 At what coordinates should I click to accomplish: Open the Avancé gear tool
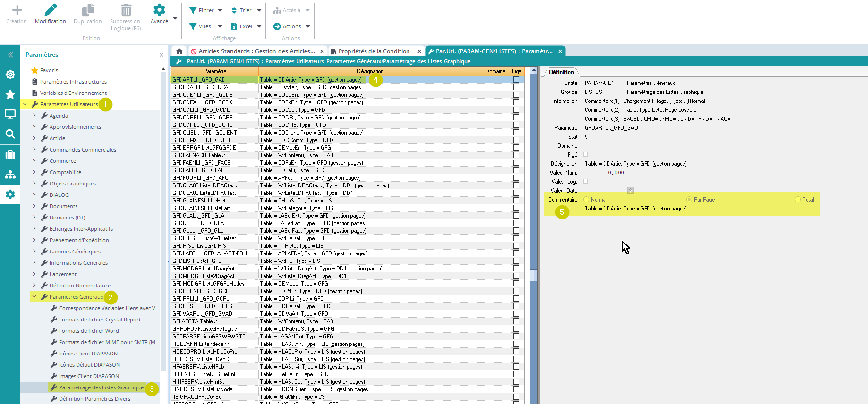159,10
